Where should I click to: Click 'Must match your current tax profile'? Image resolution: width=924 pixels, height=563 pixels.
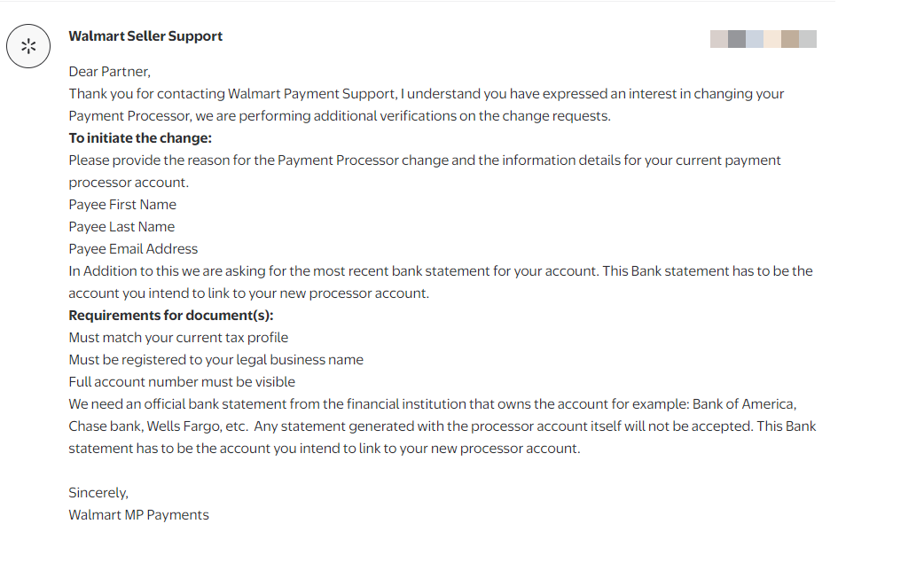pos(178,338)
